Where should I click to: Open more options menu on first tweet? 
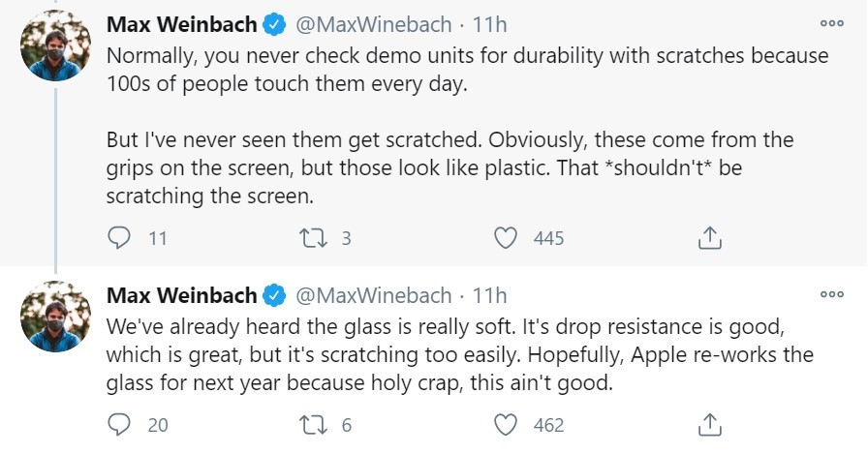pyautogui.click(x=831, y=24)
